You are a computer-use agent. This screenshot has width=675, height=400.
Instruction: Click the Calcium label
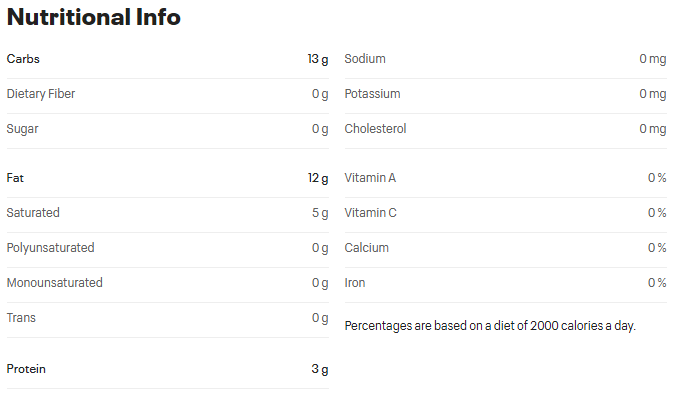click(x=367, y=248)
